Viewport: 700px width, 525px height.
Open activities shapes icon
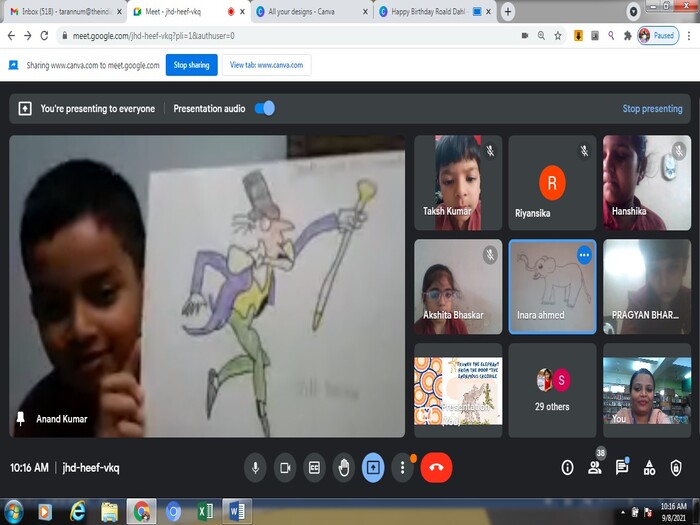650,467
